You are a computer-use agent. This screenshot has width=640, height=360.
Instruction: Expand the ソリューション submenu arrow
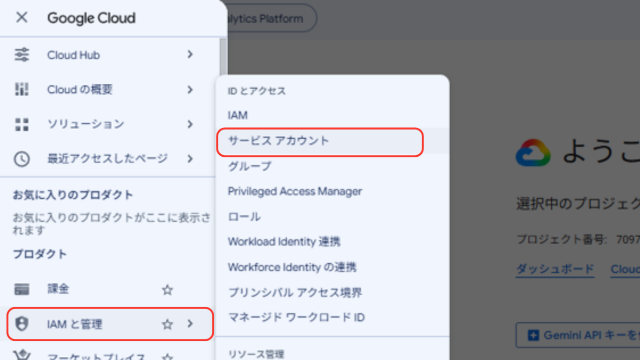(190, 124)
